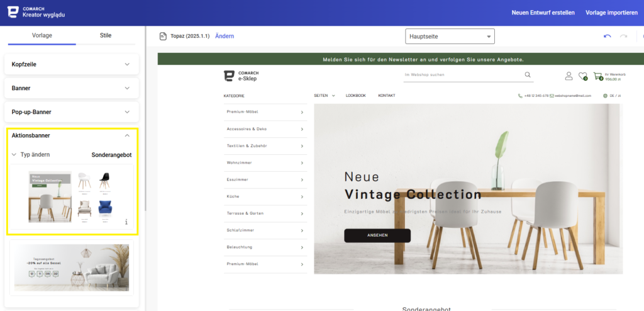This screenshot has height=311, width=644.
Task: Select Textilien & Zubehör category
Action: pos(247,146)
